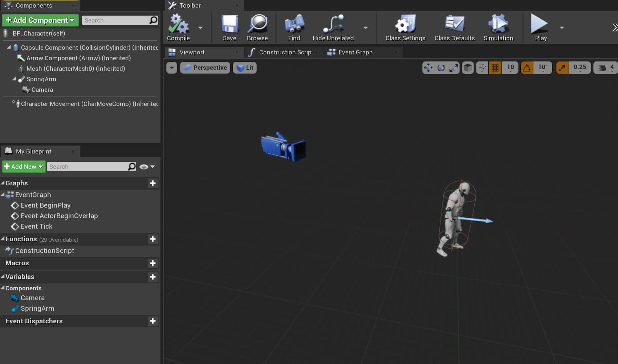Image resolution: width=618 pixels, height=364 pixels.
Task: Select ConstructionScript function
Action: coord(44,251)
